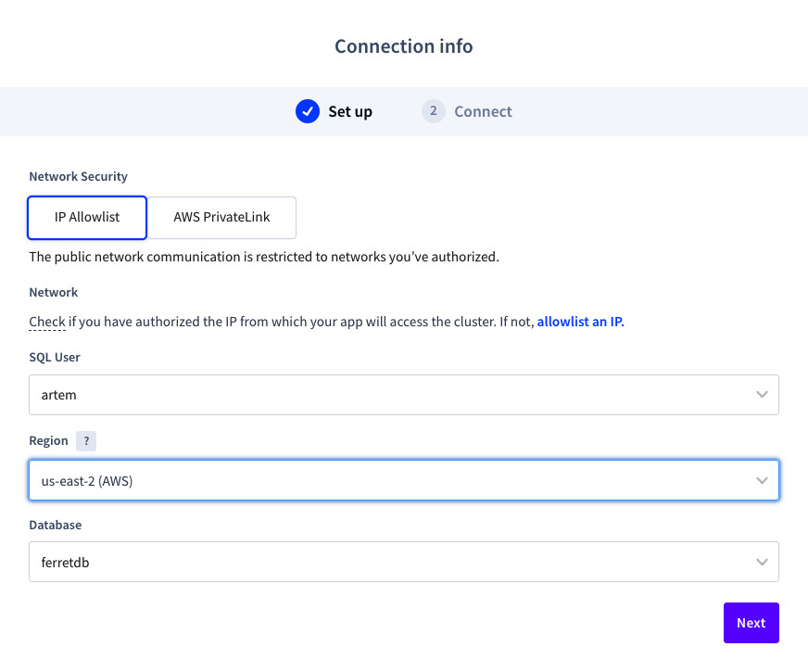Click the Region field chevron arrow
The image size is (808, 672).
click(x=762, y=480)
